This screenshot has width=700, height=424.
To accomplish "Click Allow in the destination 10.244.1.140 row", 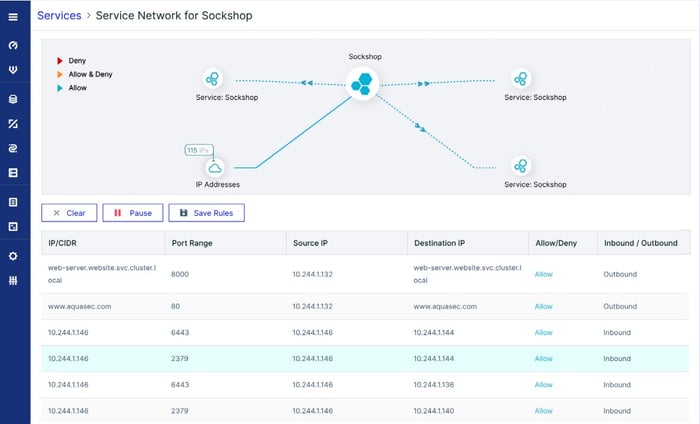I will 544,411.
